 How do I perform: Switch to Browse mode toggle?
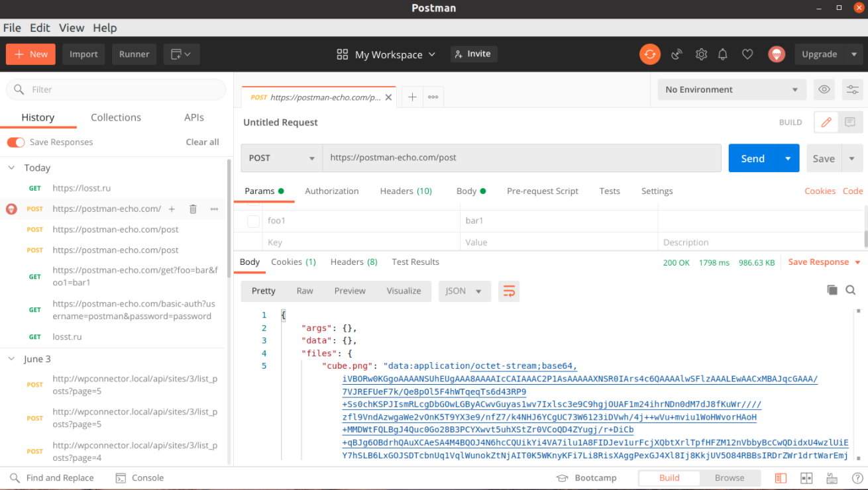tap(730, 478)
